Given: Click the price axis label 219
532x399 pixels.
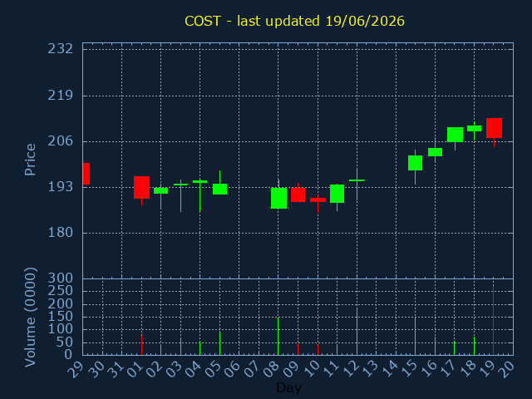Looking at the screenshot, I should click(x=61, y=96).
